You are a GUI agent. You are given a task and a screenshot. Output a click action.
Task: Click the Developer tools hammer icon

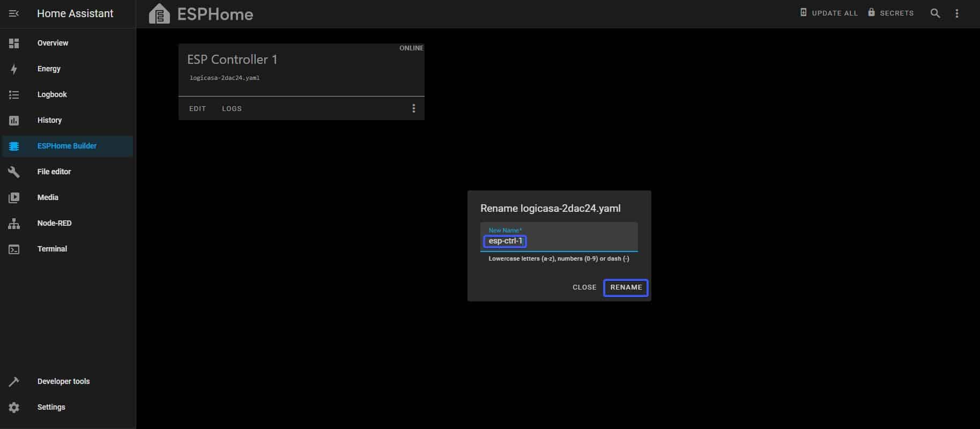14,381
